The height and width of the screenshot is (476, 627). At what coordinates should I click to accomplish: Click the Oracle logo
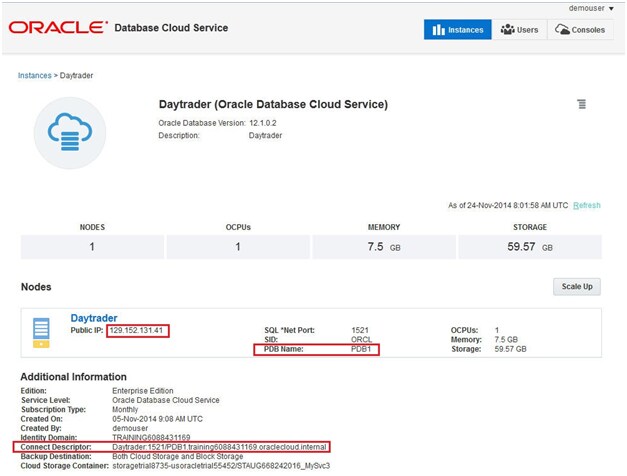point(58,28)
